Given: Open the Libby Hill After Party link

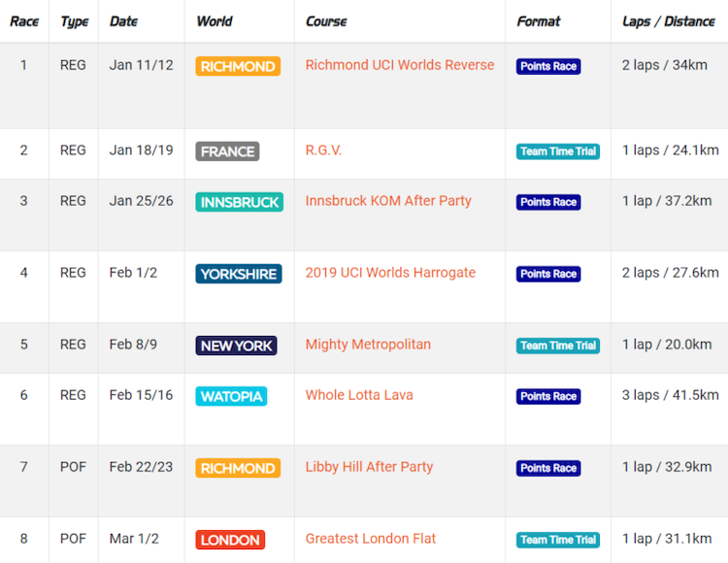Looking at the screenshot, I should point(369,467).
